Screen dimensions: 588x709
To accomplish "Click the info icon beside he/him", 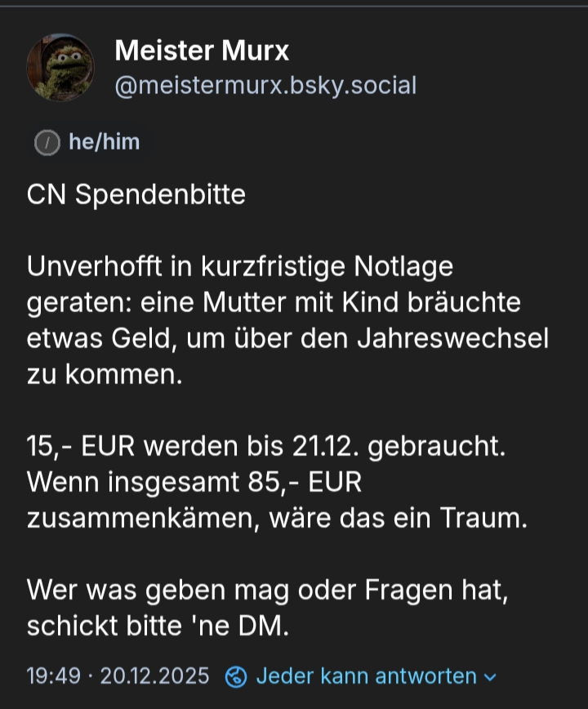I will pyautogui.click(x=47, y=143).
